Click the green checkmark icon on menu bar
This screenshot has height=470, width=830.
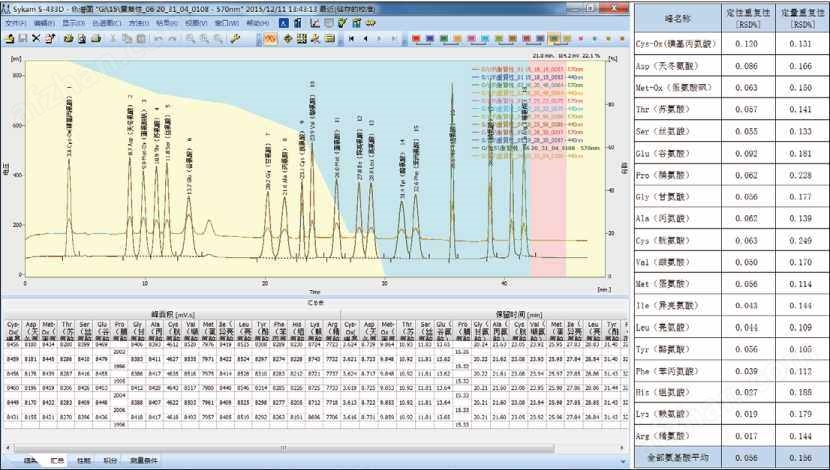342,23
